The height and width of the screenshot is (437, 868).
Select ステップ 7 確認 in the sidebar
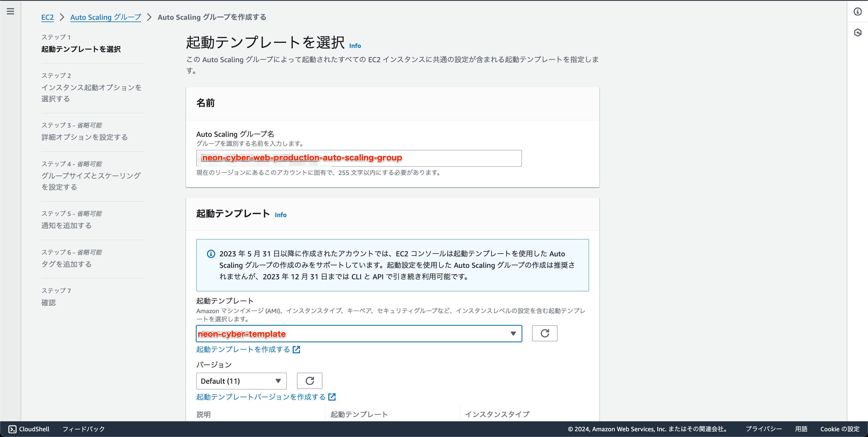[49, 302]
